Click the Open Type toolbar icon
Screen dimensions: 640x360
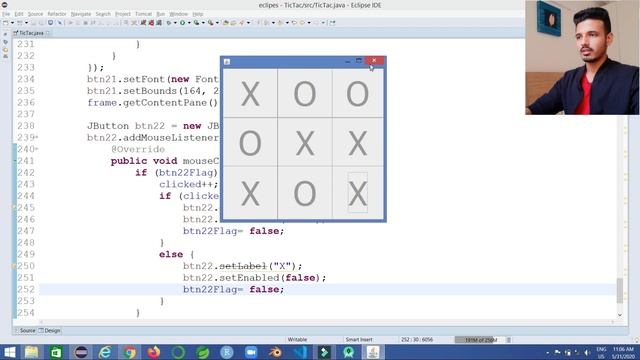(226, 23)
